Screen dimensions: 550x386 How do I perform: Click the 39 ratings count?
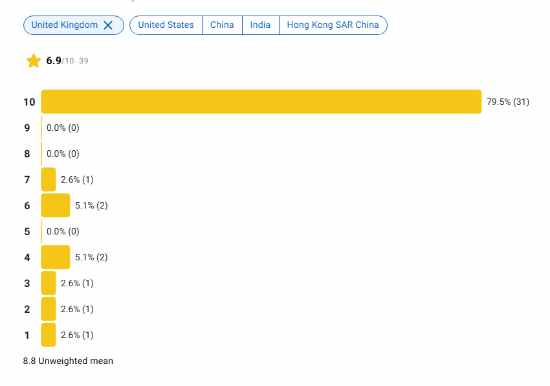(x=83, y=61)
